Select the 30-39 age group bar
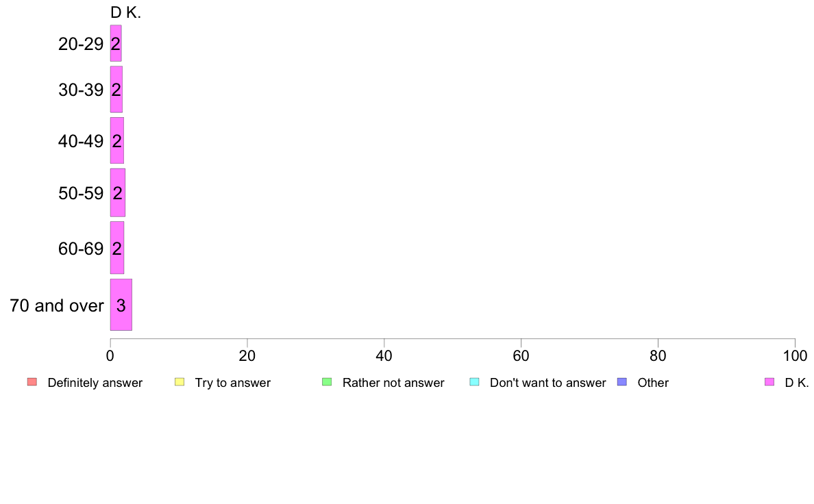The image size is (814, 504). pos(116,89)
